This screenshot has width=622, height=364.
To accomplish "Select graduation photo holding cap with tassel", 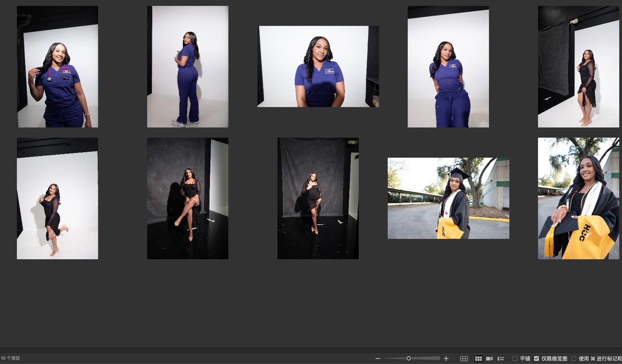I will 578,198.
